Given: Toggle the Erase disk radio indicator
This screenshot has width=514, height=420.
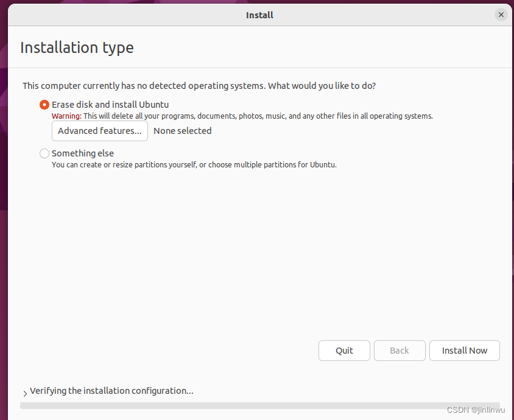Looking at the screenshot, I should pyautogui.click(x=44, y=104).
